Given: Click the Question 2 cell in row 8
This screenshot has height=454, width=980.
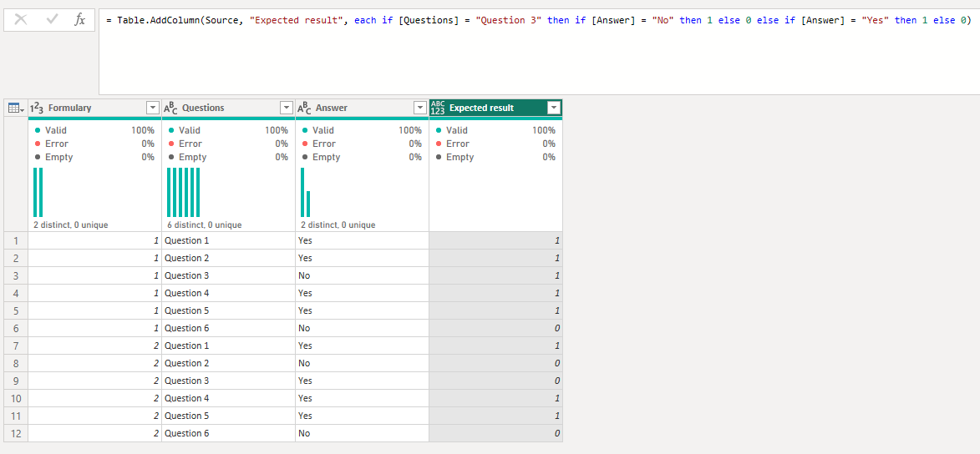Looking at the screenshot, I should [229, 363].
